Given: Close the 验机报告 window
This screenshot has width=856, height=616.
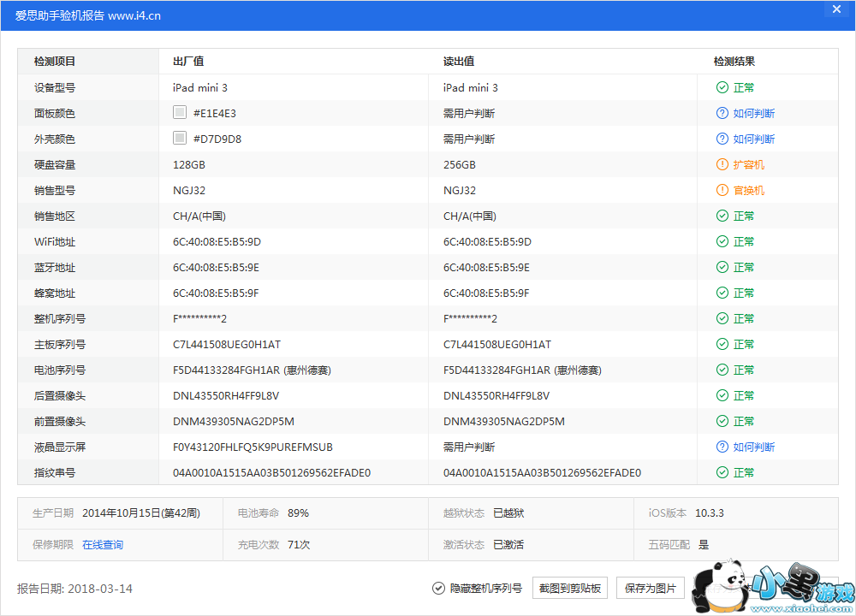Looking at the screenshot, I should click(x=835, y=9).
